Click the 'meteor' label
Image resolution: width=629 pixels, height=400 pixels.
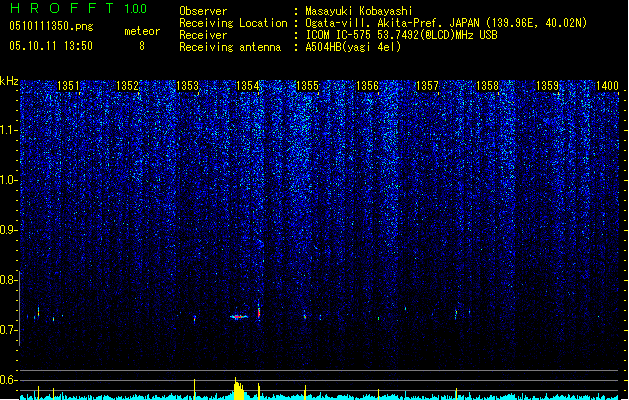click(142, 31)
